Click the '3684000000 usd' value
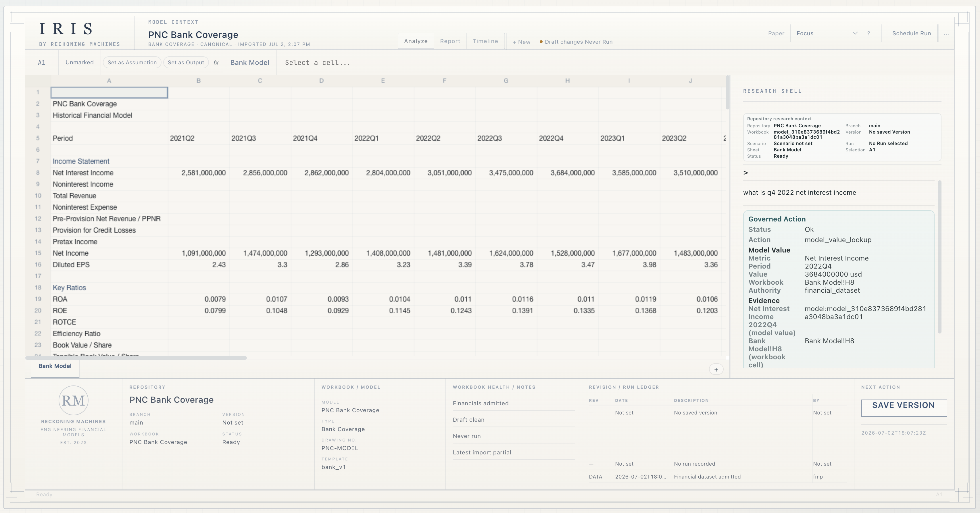 833,274
